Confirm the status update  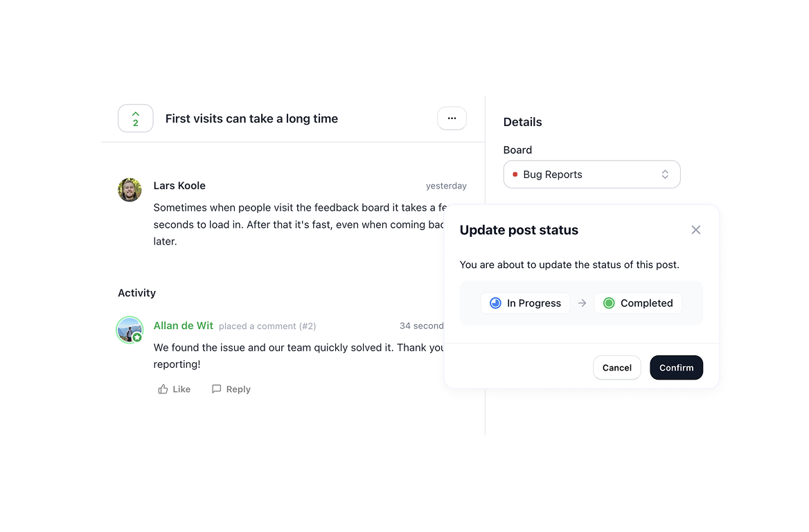(x=676, y=367)
